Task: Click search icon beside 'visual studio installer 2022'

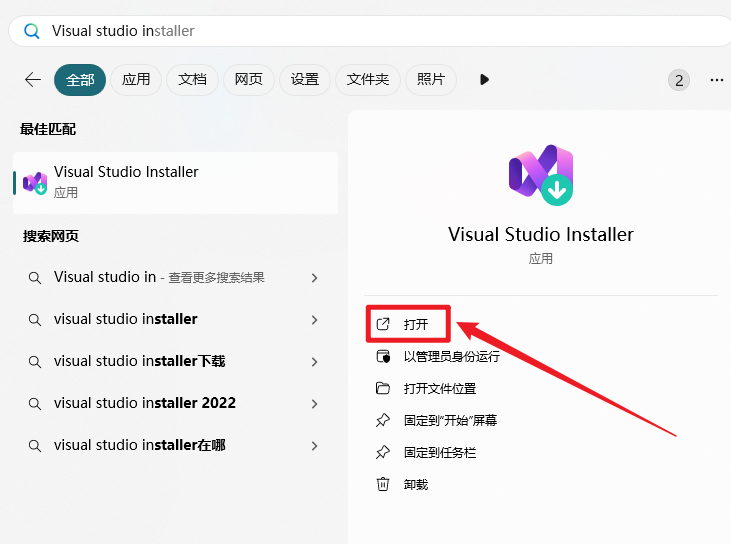Action: click(x=35, y=404)
